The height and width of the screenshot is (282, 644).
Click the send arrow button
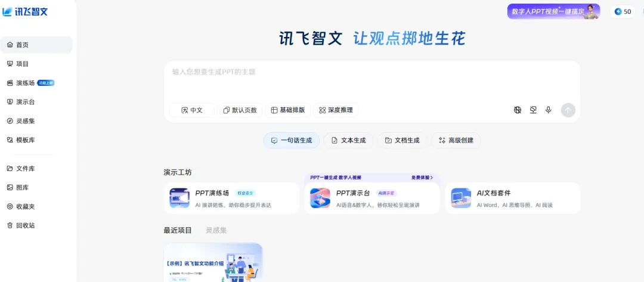568,110
